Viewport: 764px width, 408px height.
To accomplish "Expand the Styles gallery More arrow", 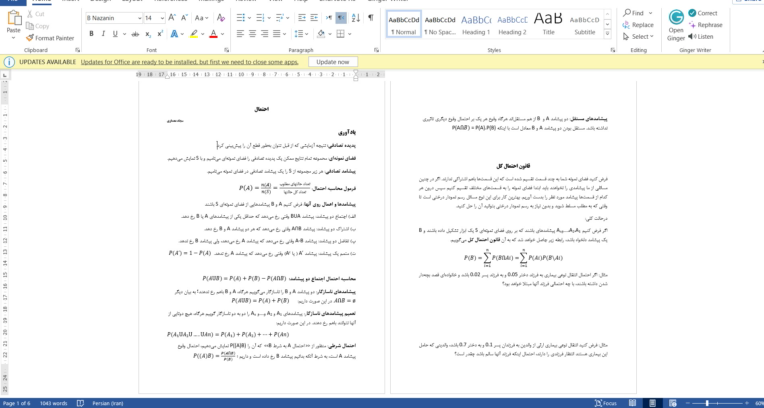I will 607,34.
